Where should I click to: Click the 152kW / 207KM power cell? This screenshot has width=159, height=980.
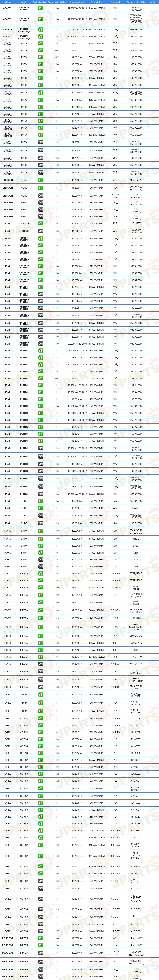click(x=96, y=873)
